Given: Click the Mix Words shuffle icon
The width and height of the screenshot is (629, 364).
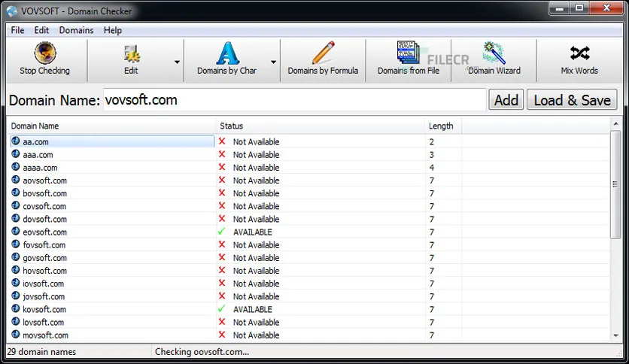Looking at the screenshot, I should click(x=579, y=53).
